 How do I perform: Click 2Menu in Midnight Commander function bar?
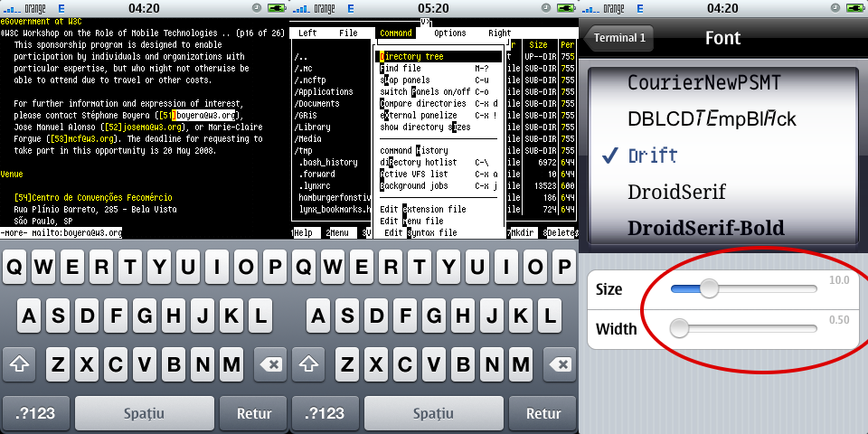click(x=339, y=233)
